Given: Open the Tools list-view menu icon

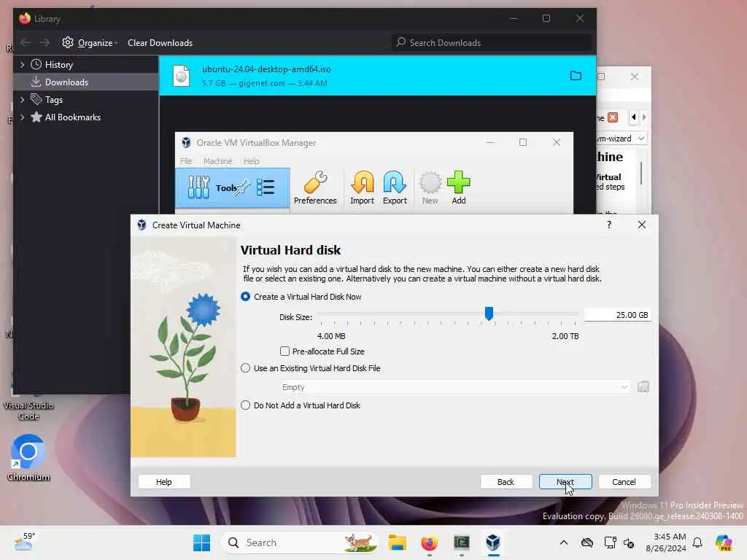Looking at the screenshot, I should click(266, 187).
